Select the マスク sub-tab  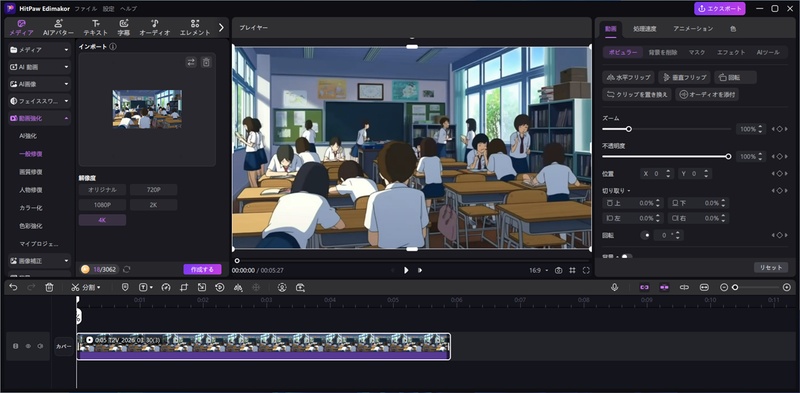(697, 52)
